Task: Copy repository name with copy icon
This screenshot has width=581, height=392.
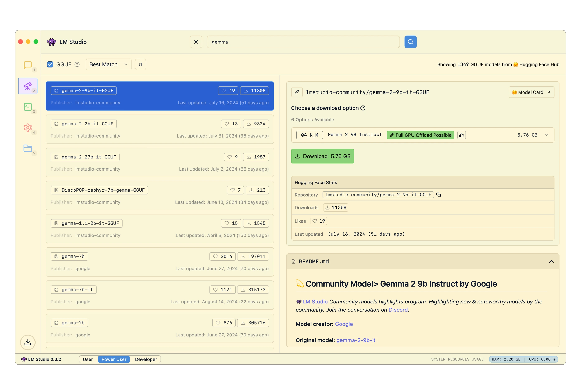Action: (x=439, y=195)
